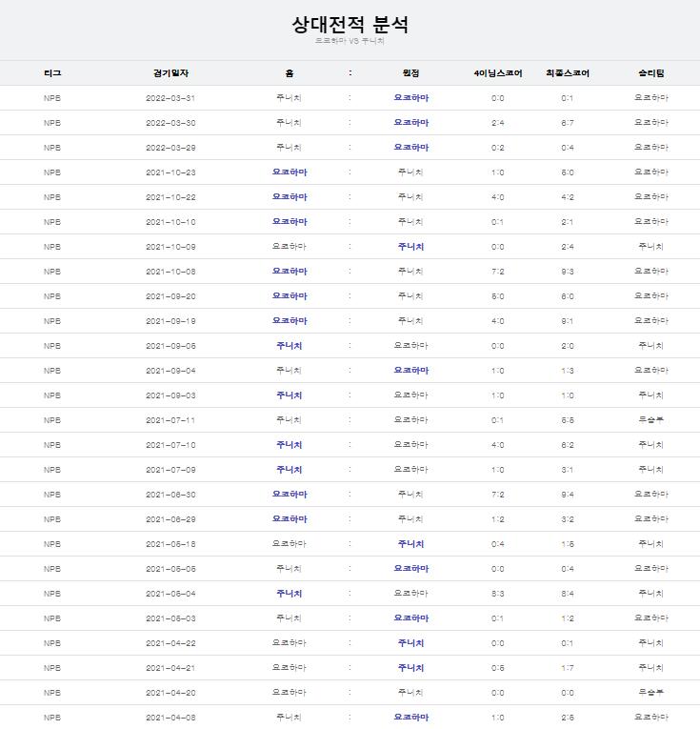700x729 pixels.
Task: Click bold 요코하마 in the 2022-03-31 row
Action: click(411, 97)
